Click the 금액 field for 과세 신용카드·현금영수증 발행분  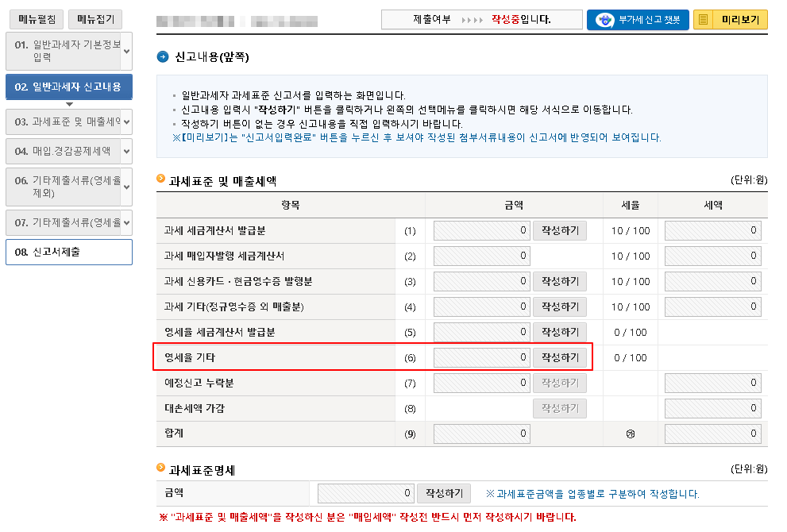482,282
